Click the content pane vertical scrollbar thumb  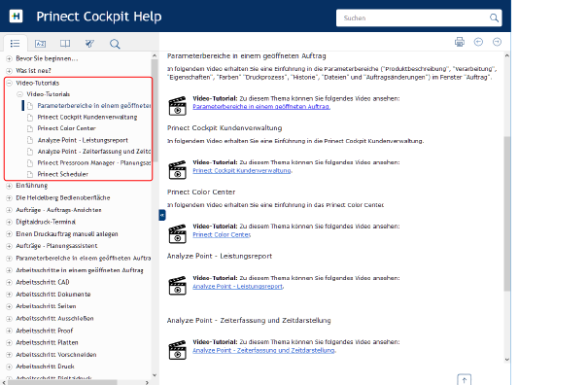click(x=507, y=214)
